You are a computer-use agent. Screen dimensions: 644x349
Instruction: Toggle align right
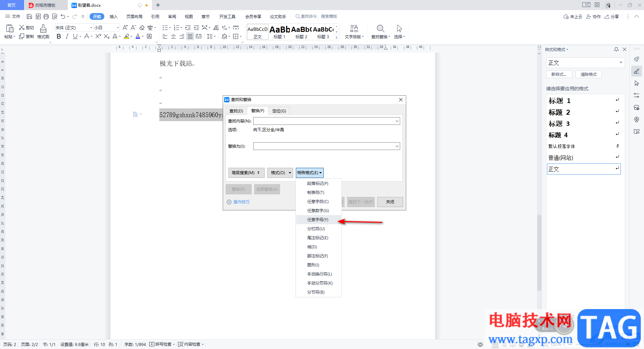(182, 36)
